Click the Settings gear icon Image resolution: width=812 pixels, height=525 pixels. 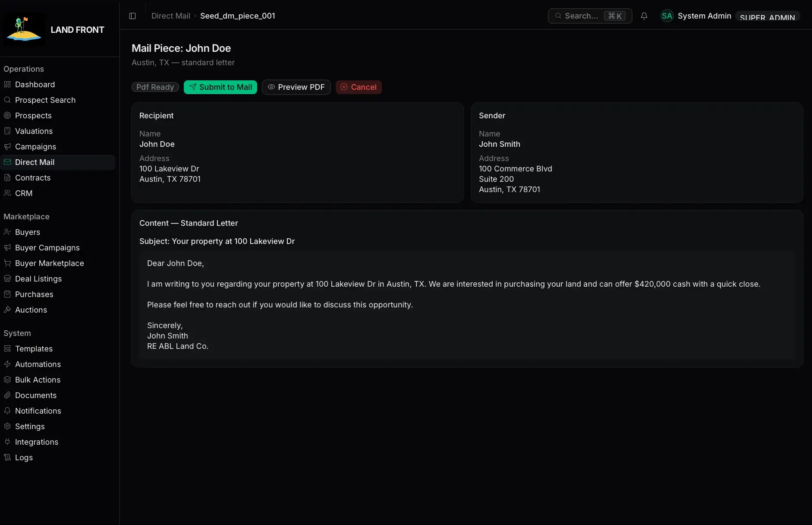pos(7,426)
